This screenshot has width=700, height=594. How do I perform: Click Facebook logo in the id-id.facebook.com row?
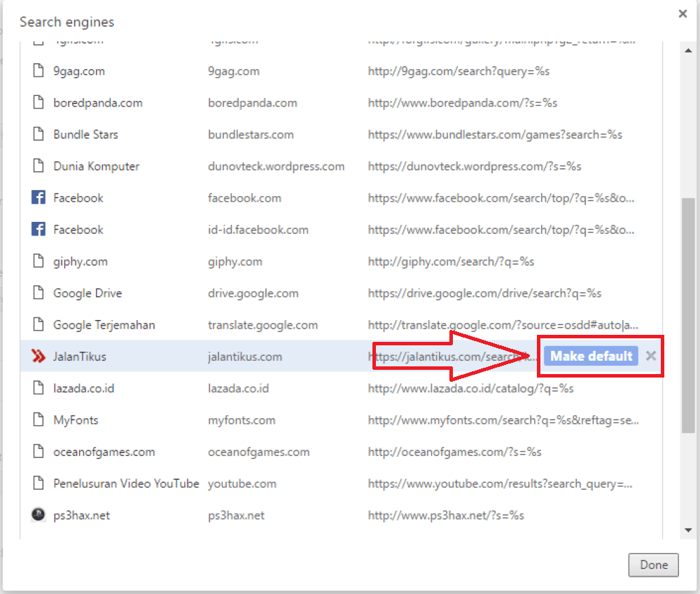(38, 229)
